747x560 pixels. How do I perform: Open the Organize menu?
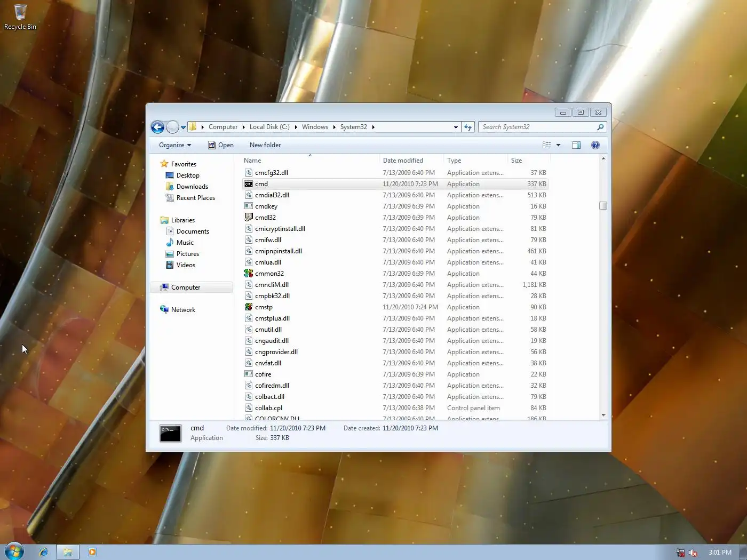[x=175, y=145]
